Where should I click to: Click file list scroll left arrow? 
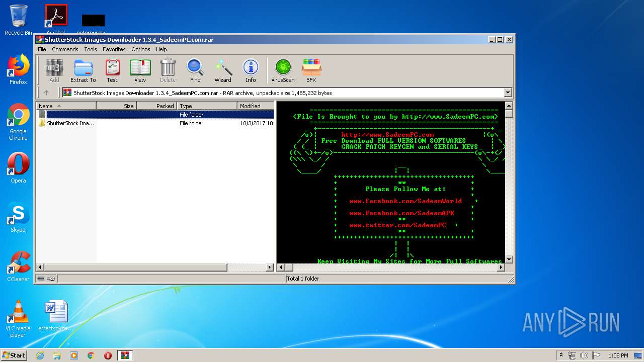coord(40,267)
